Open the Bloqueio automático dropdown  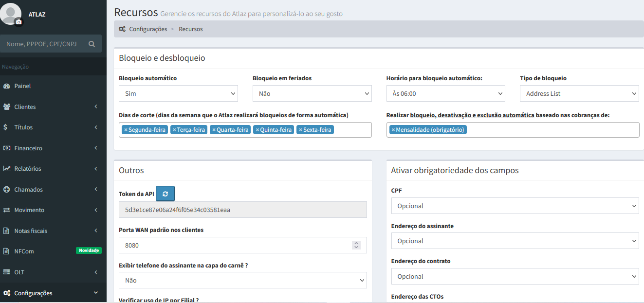click(x=178, y=93)
